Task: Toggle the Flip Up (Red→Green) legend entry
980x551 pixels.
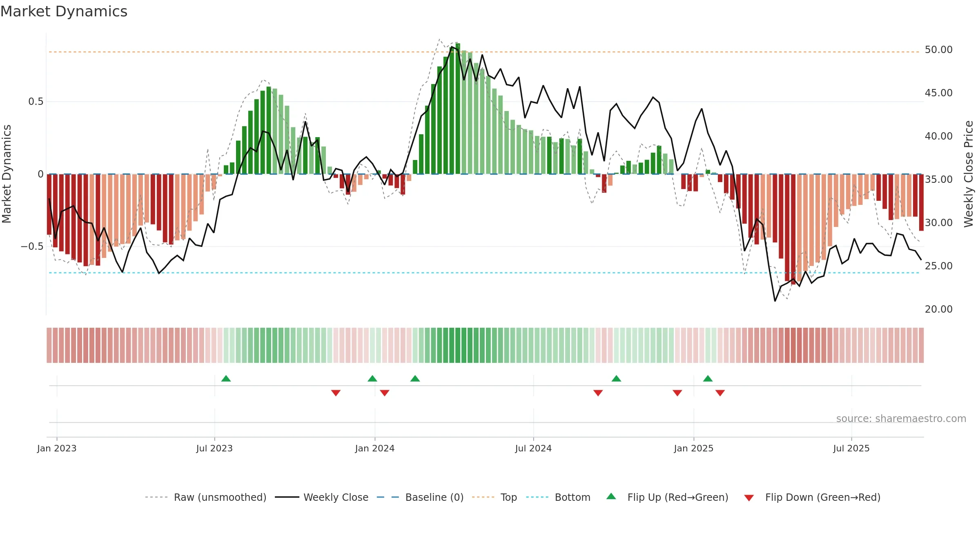Action: pyautogui.click(x=667, y=497)
